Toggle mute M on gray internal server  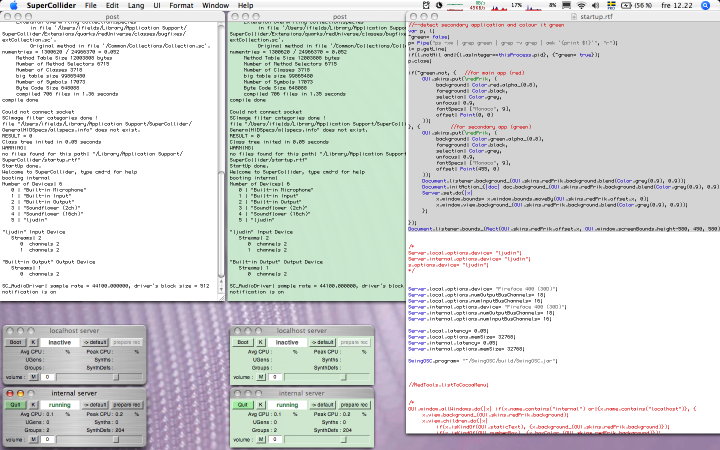33,439
